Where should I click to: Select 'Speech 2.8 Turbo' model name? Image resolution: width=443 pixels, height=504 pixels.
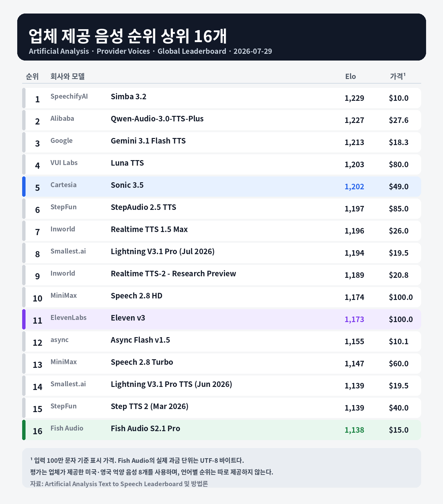click(x=142, y=362)
